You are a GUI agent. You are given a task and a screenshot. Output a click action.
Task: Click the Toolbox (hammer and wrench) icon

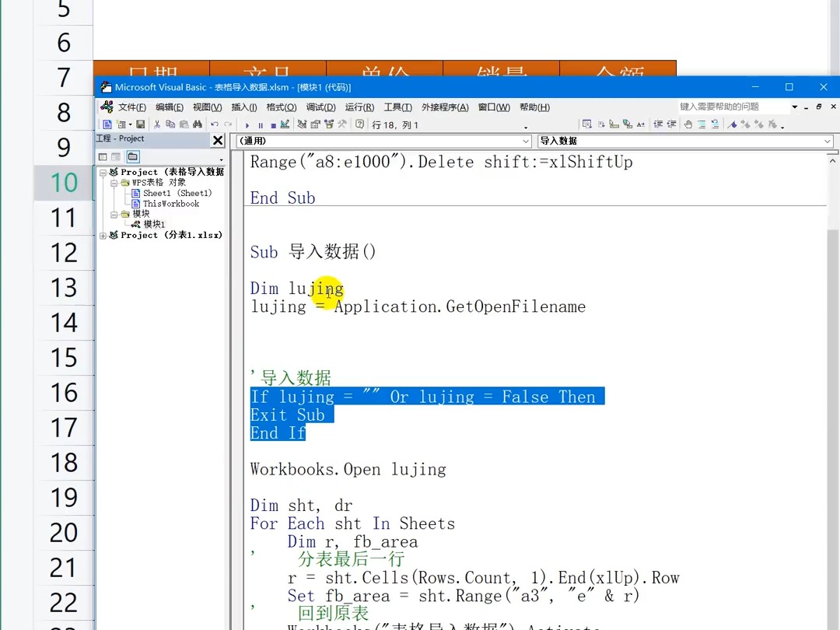coord(341,124)
